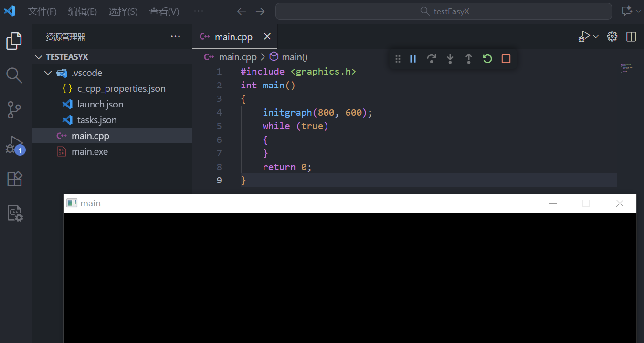Viewport: 644px width, 343px height.
Task: Click the split editor layout icon
Action: tap(631, 36)
